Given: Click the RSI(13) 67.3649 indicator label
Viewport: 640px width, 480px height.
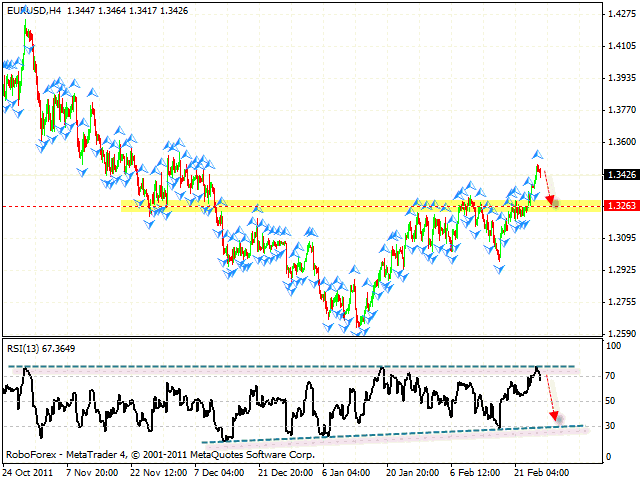Looking at the screenshot, I should (41, 348).
